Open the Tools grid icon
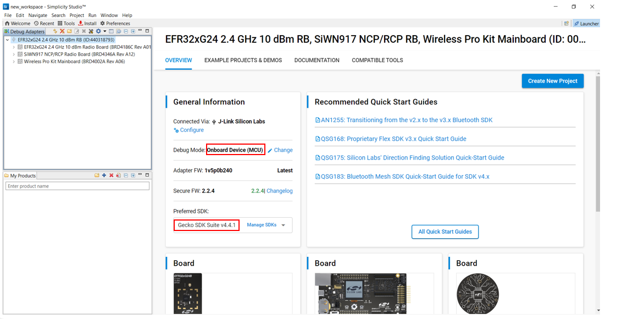The width and height of the screenshot is (644, 319). pyautogui.click(x=60, y=24)
